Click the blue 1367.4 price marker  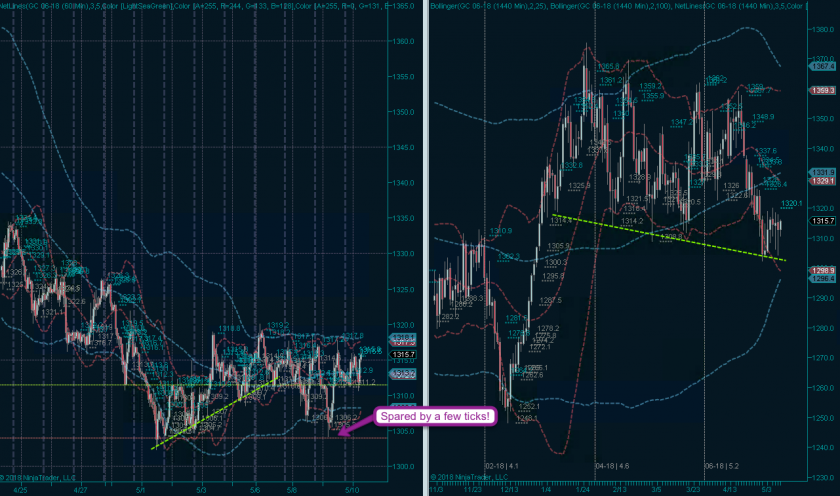pos(822,66)
